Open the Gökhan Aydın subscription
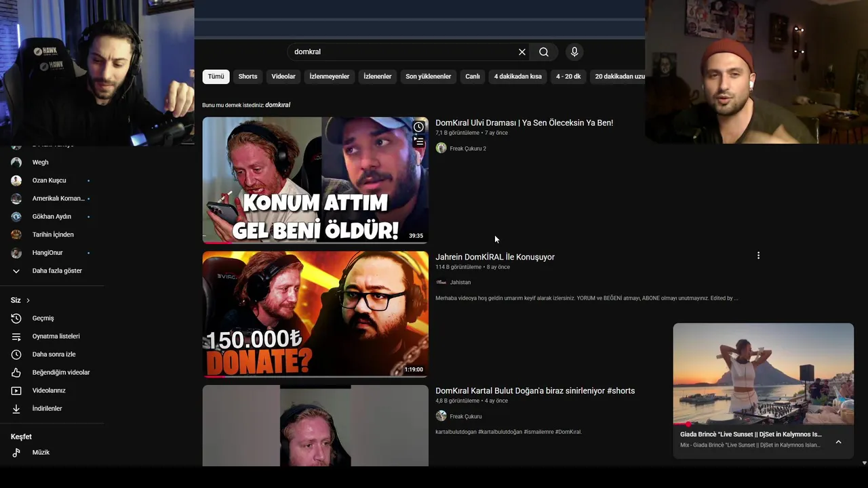 pos(52,217)
